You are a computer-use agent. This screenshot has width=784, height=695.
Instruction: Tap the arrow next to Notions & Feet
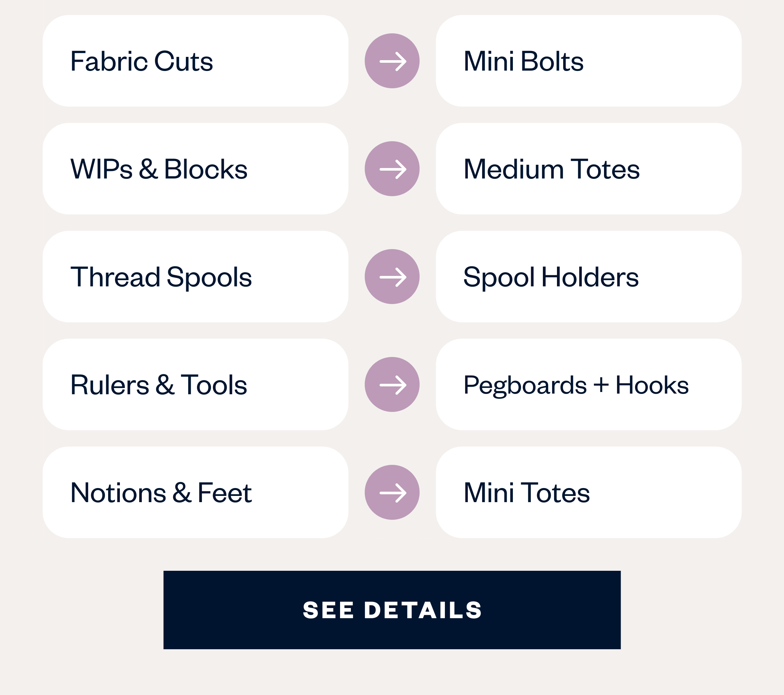pyautogui.click(x=392, y=492)
